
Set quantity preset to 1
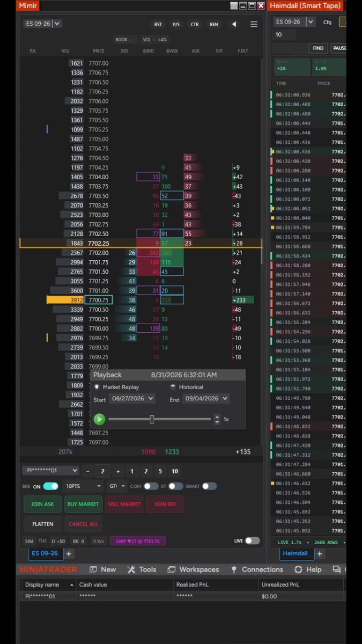tap(132, 471)
